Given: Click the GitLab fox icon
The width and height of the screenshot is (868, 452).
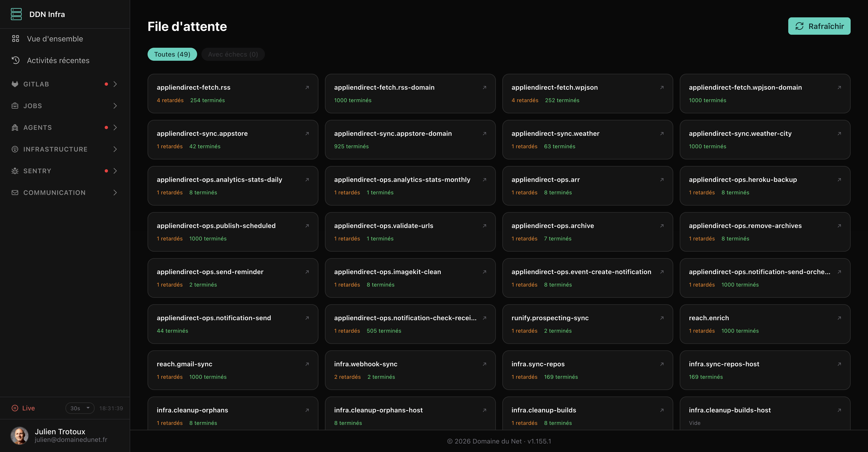Looking at the screenshot, I should tap(15, 84).
